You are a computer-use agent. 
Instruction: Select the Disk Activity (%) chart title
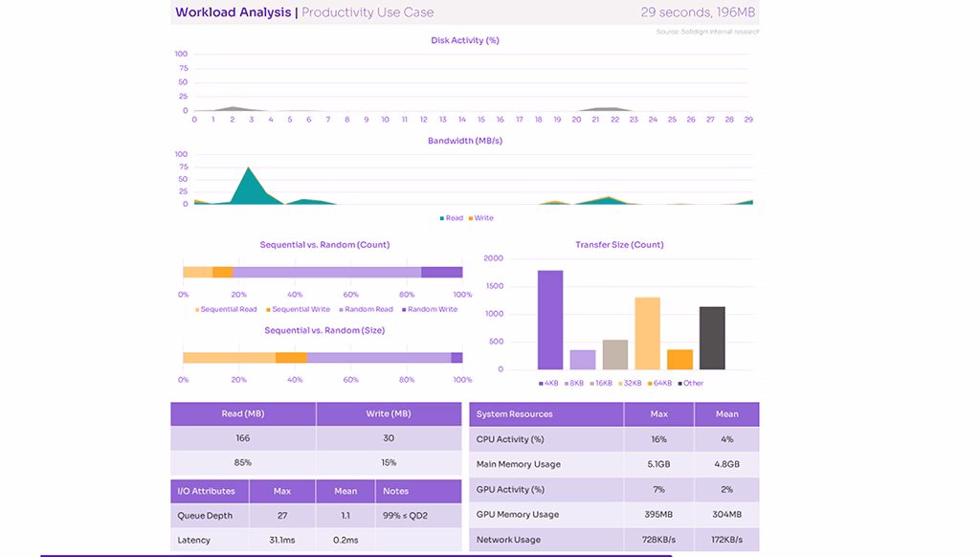tap(465, 40)
